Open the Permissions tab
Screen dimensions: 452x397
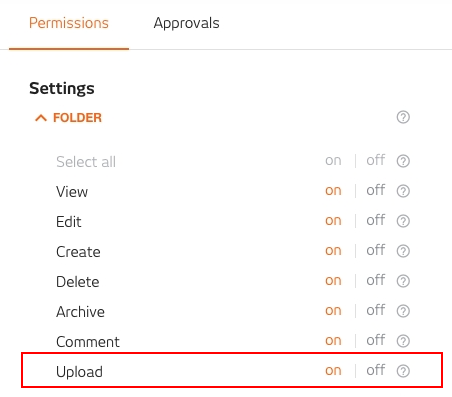tap(69, 23)
